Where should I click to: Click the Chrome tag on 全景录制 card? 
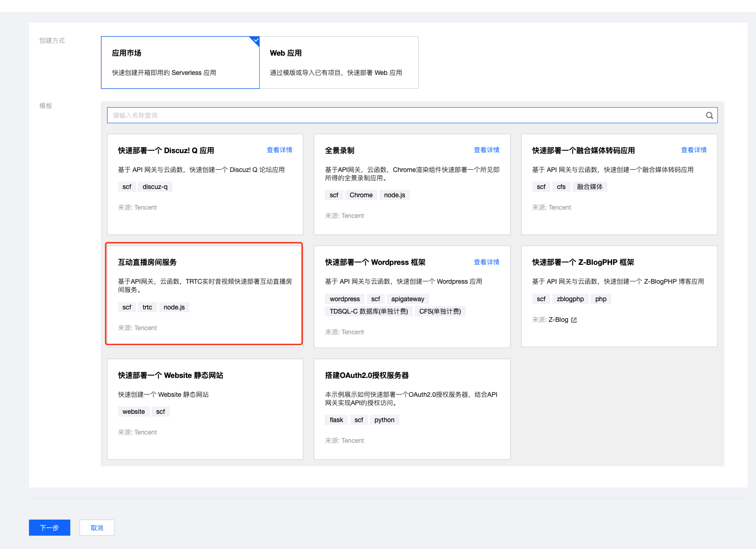coord(361,195)
